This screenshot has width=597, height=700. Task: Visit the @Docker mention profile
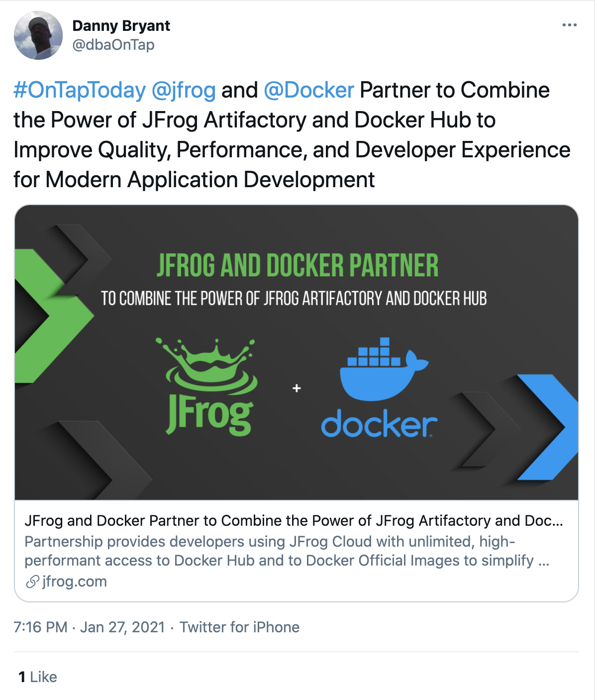point(309,91)
